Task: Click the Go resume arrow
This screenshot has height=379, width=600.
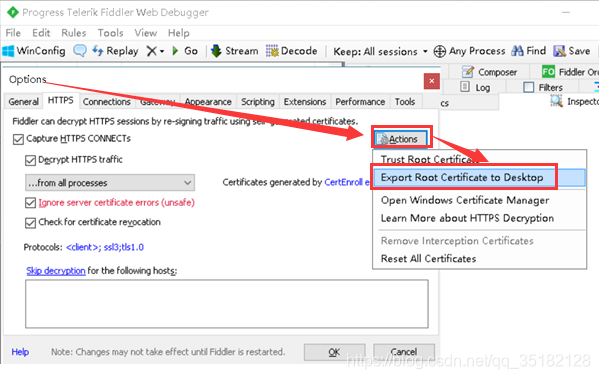Action: [x=175, y=51]
